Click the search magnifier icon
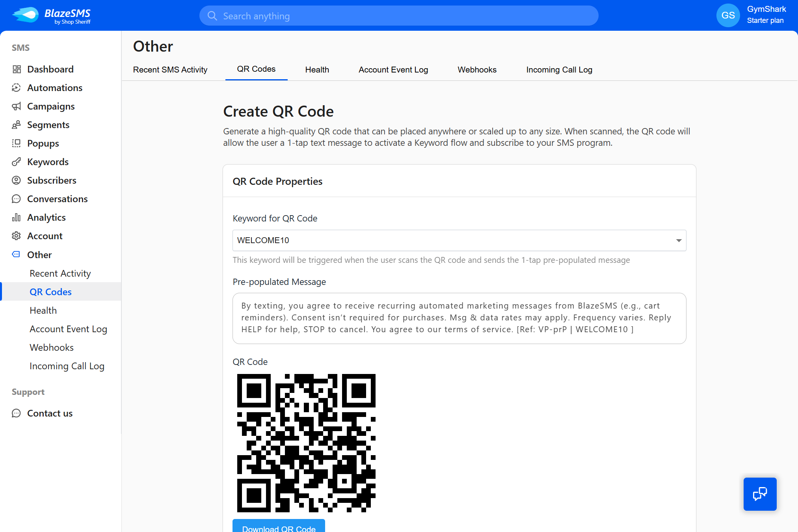 point(212,16)
